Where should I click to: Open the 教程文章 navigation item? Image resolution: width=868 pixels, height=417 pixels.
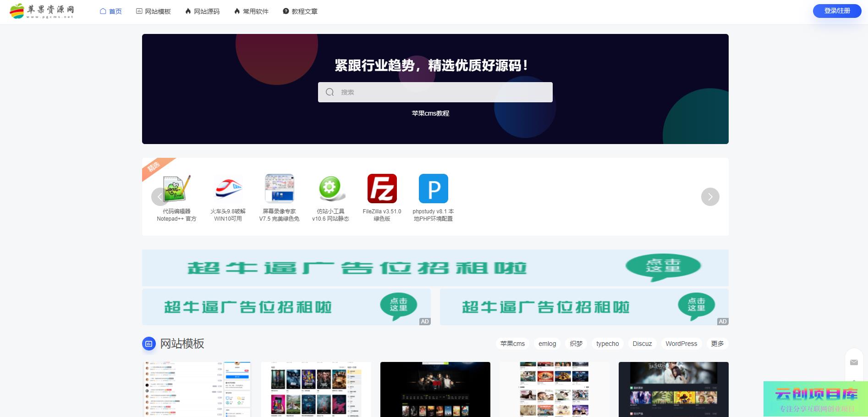click(300, 11)
